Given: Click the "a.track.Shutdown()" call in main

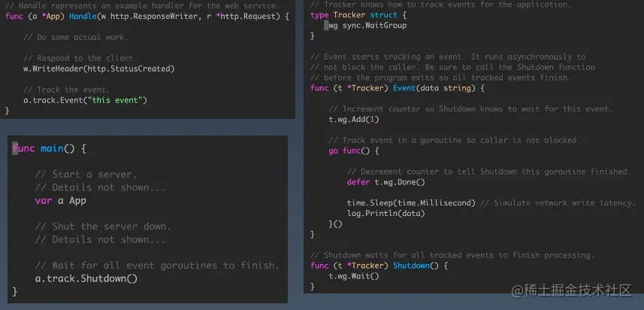Looking at the screenshot, I should pos(86,278).
